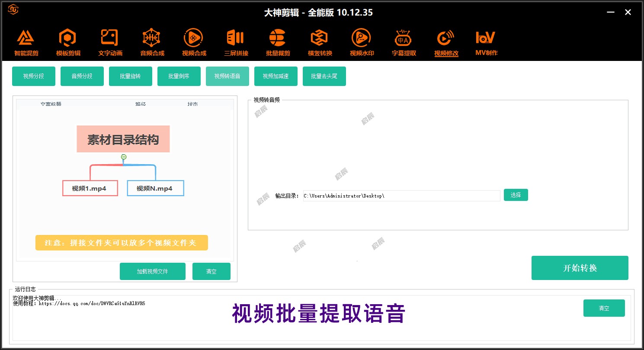644x350 pixels.
Task: Focus the 输出目录 path input field
Action: [401, 196]
